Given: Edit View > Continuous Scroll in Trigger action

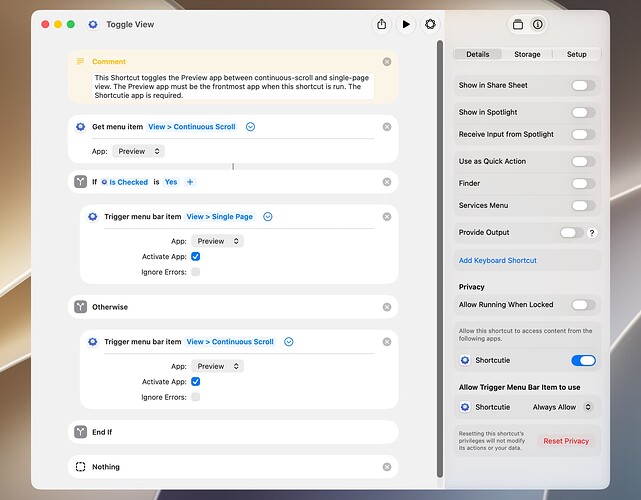Looking at the screenshot, I should coord(230,342).
